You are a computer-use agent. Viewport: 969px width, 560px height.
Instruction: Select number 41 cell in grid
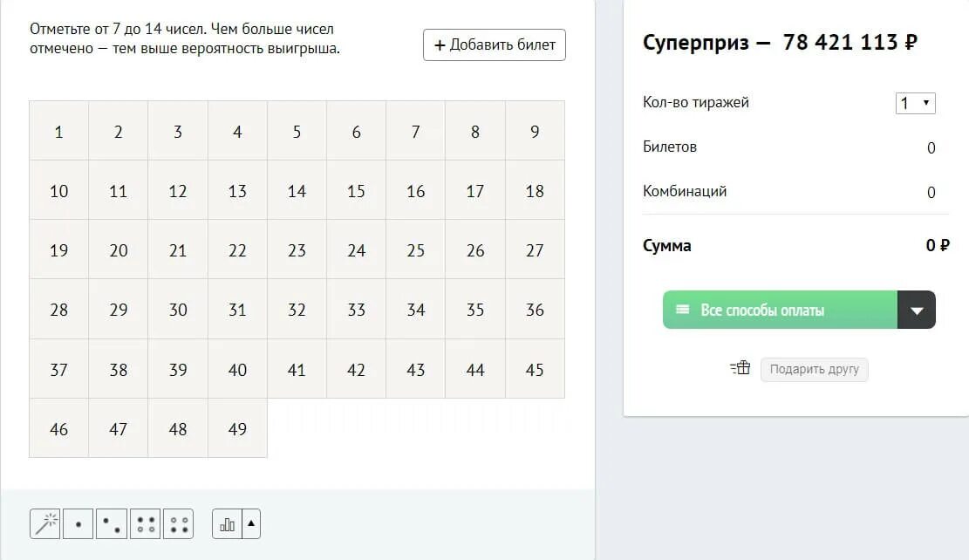pyautogui.click(x=297, y=369)
